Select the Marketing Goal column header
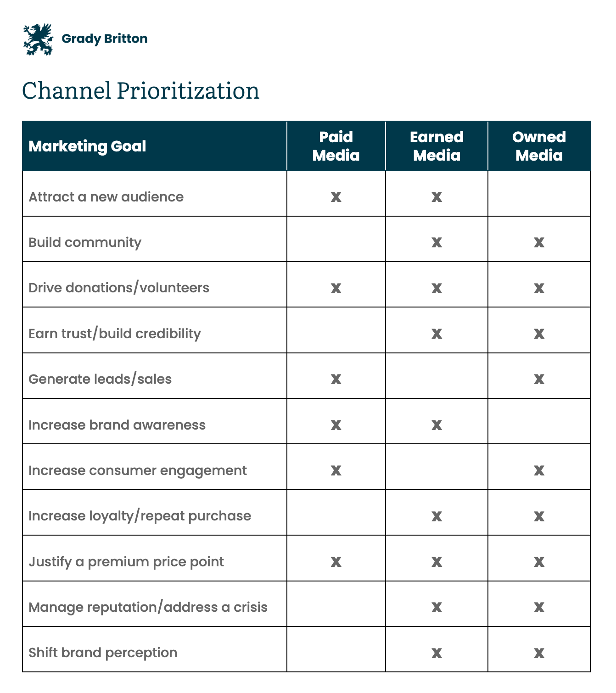Screen dimensions: 616x693 point(87,146)
